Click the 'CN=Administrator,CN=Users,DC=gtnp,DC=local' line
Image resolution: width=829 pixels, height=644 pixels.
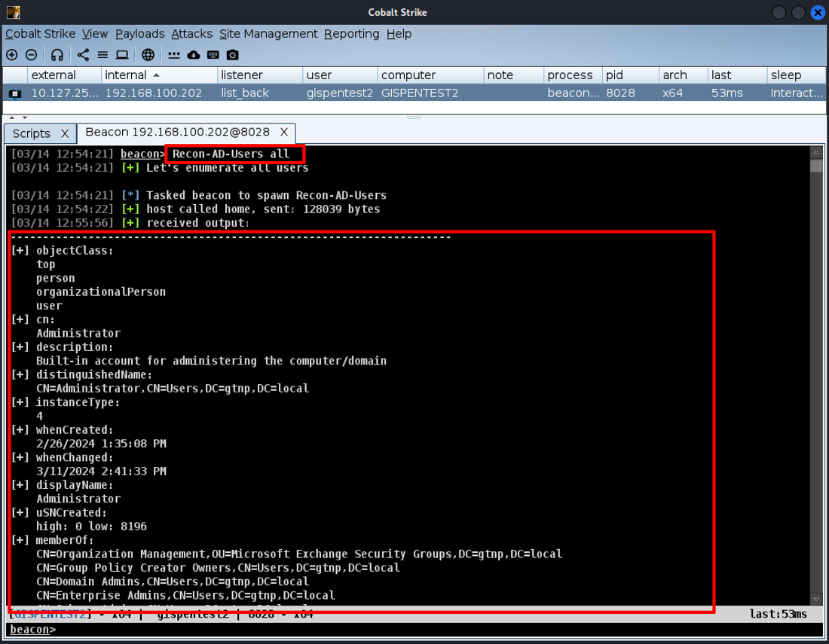[173, 389]
